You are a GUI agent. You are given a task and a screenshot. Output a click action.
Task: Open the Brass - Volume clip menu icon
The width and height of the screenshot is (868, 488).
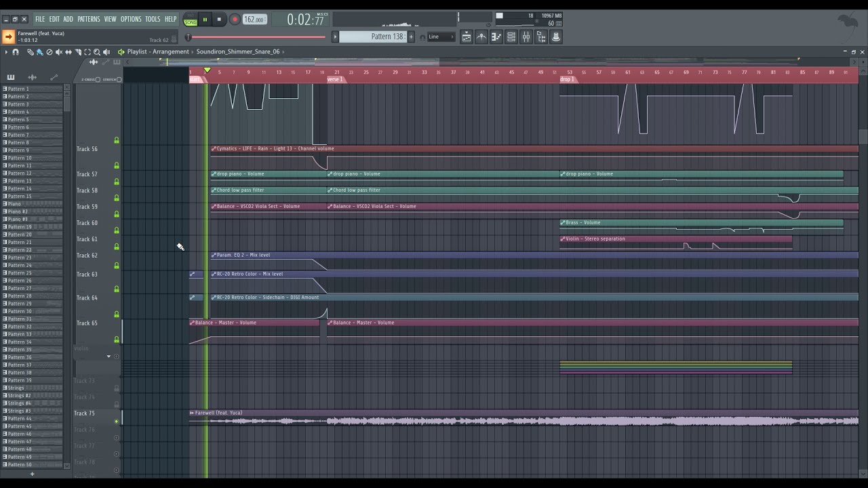coord(563,222)
